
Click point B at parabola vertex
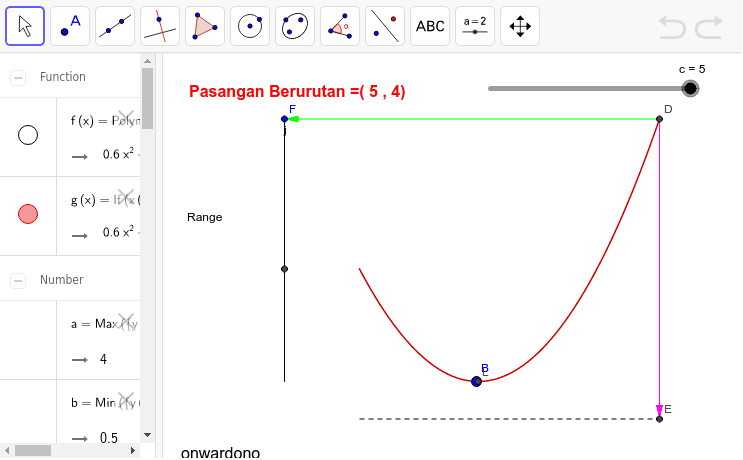(x=477, y=381)
